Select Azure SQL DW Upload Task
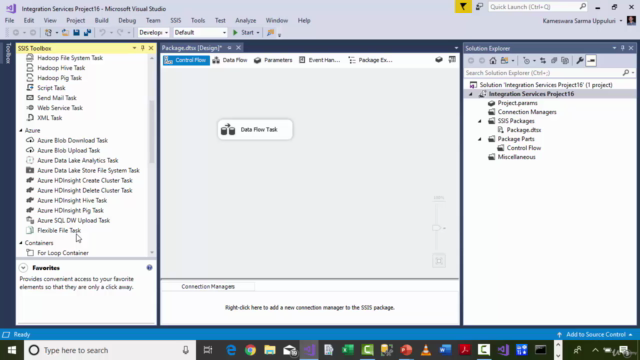The image size is (640, 360). [x=73, y=220]
